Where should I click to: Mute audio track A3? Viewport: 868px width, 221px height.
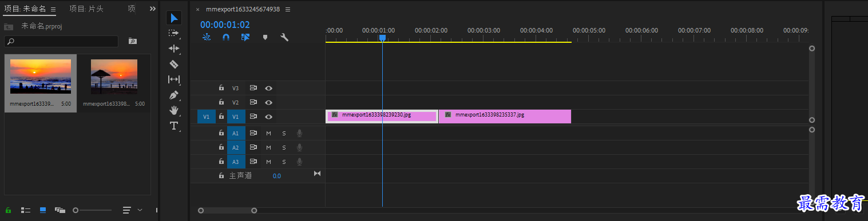pyautogui.click(x=268, y=162)
